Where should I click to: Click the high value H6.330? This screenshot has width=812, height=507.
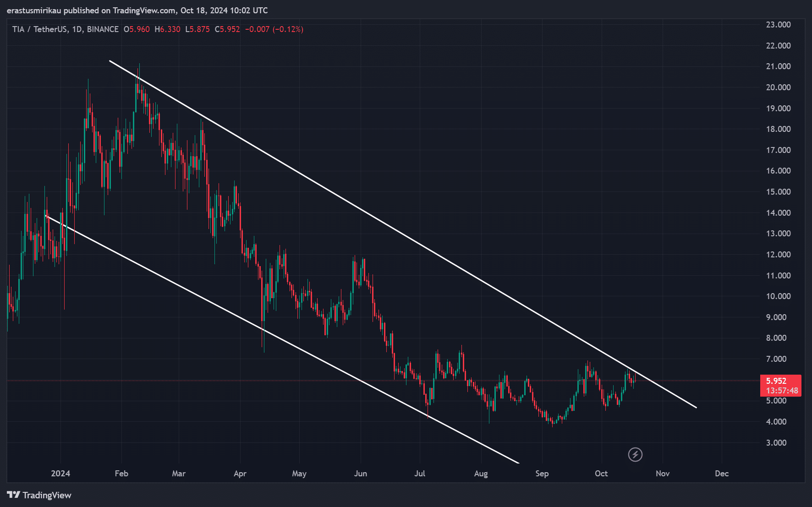click(x=167, y=29)
